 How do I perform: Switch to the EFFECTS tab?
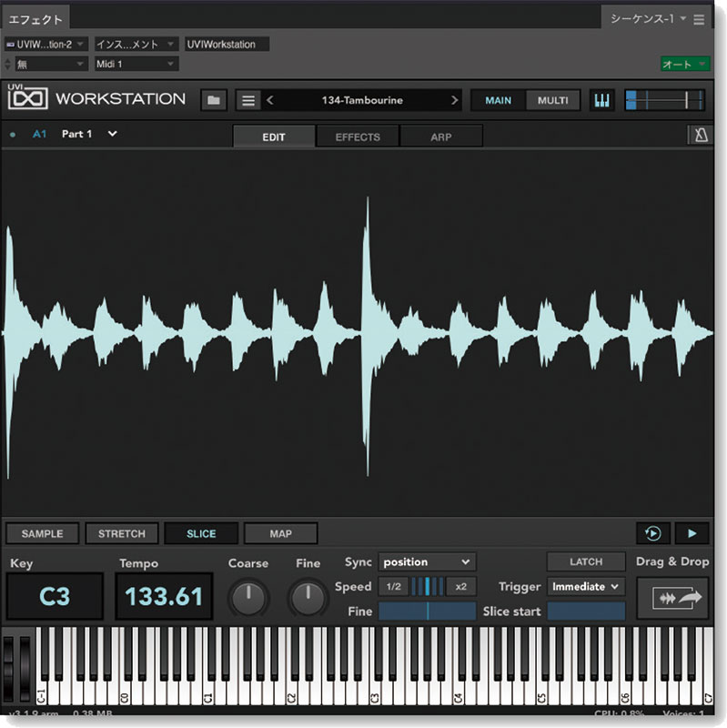pos(358,137)
